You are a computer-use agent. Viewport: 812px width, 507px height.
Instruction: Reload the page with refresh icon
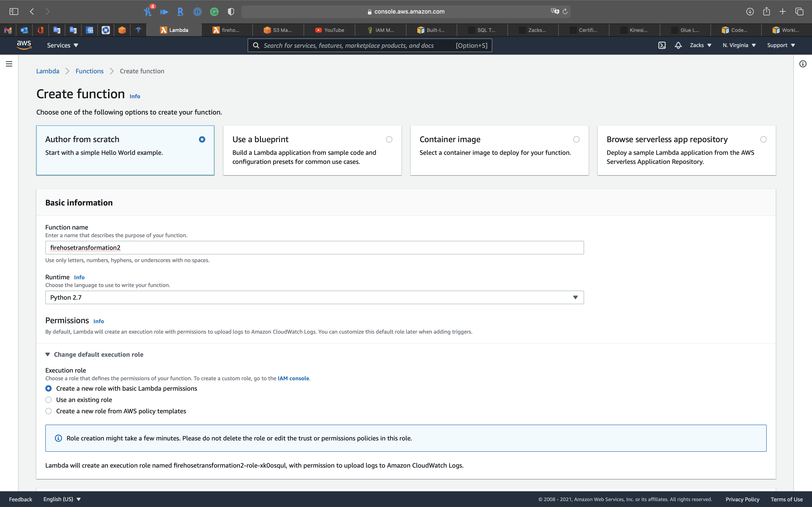click(565, 11)
